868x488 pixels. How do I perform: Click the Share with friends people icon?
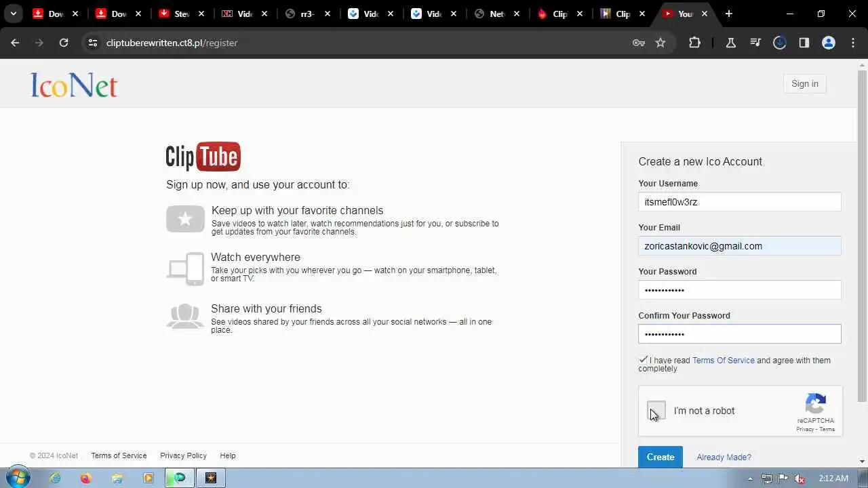coord(185,317)
